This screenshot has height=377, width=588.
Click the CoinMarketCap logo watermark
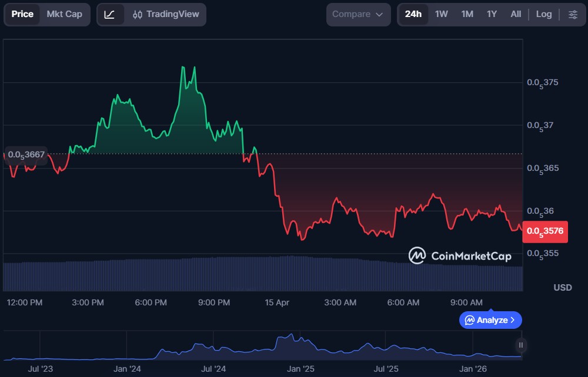point(460,255)
